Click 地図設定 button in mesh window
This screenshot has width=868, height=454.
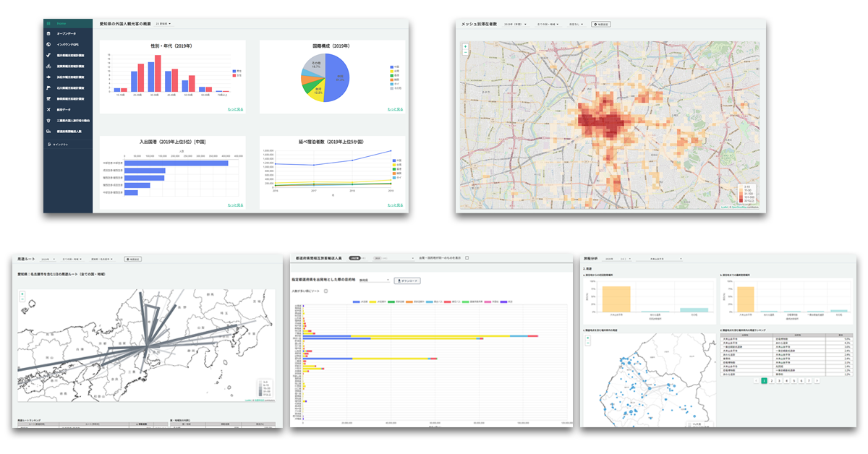[602, 25]
